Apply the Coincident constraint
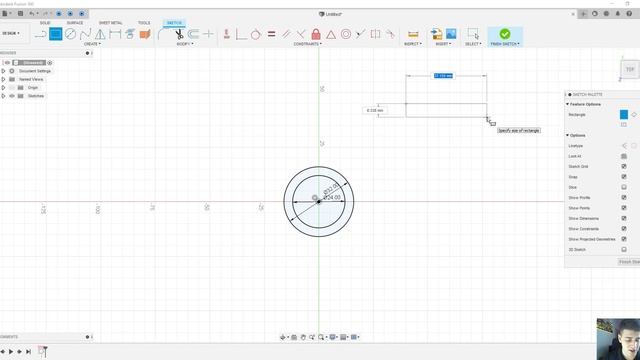The width and height of the screenshot is (640, 360). [x=241, y=34]
